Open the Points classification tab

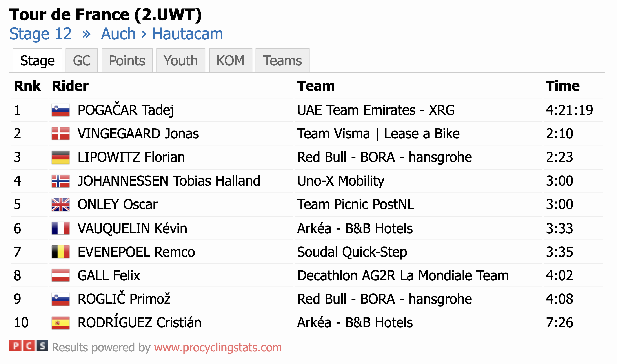(127, 61)
